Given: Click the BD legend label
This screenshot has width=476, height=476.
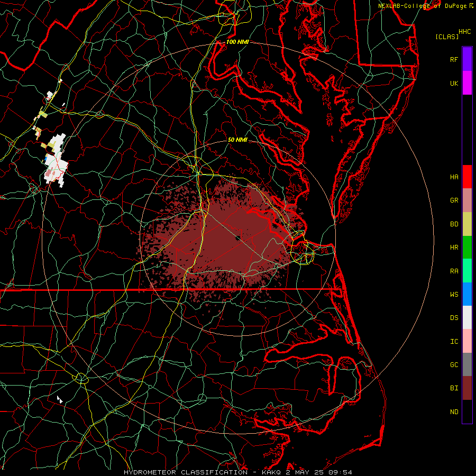Looking at the screenshot, I should tap(454, 224).
